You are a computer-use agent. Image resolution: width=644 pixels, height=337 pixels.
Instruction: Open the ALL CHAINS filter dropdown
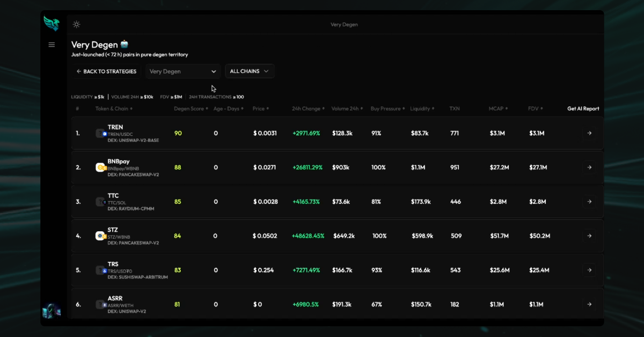click(250, 71)
